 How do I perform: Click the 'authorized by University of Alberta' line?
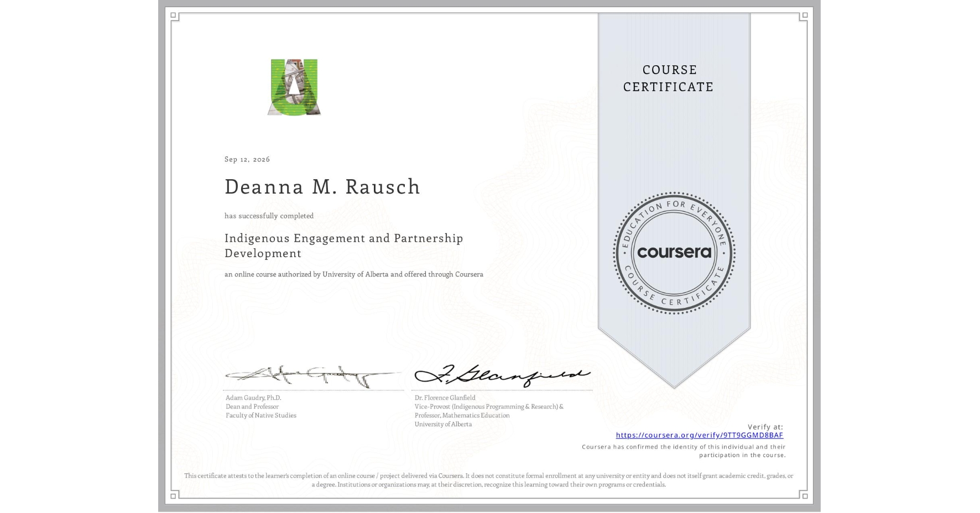[354, 274]
